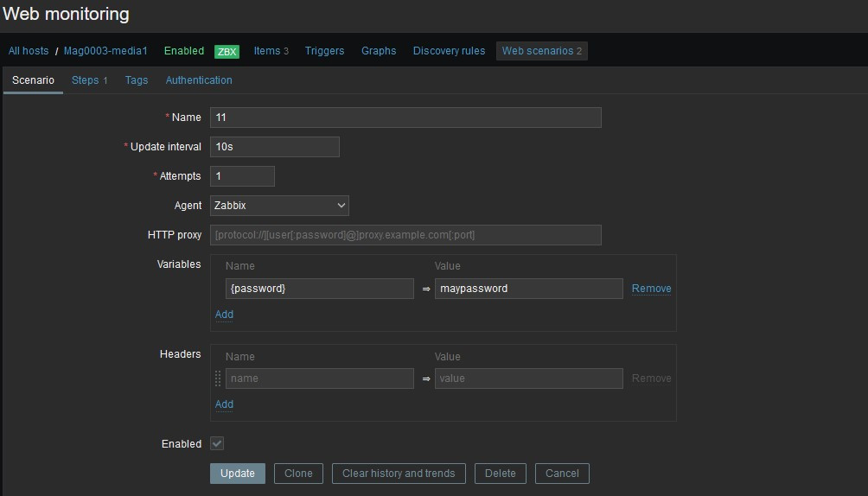
Task: Add a new header row
Action: click(224, 404)
